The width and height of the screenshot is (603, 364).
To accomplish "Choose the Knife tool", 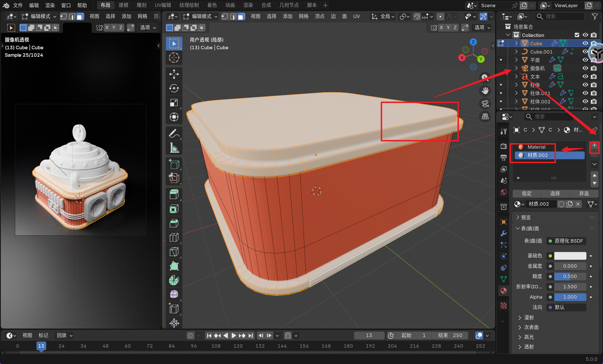I will (174, 252).
